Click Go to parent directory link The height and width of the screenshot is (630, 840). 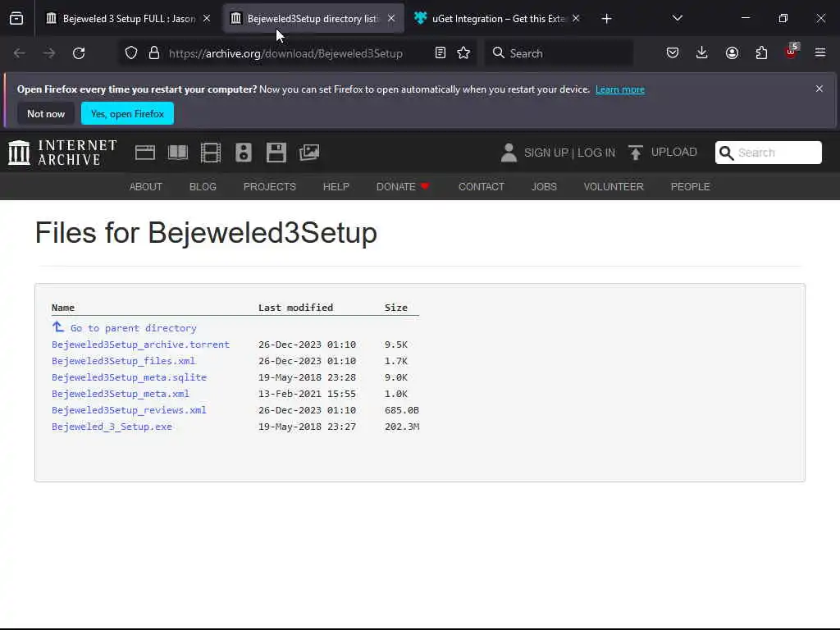pyautogui.click(x=125, y=327)
